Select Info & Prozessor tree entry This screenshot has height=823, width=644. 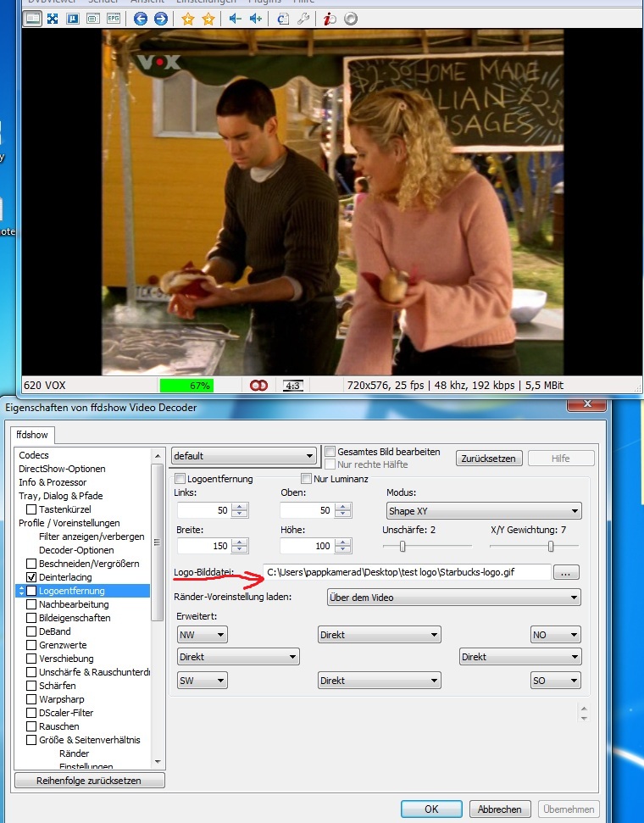pyautogui.click(x=53, y=481)
